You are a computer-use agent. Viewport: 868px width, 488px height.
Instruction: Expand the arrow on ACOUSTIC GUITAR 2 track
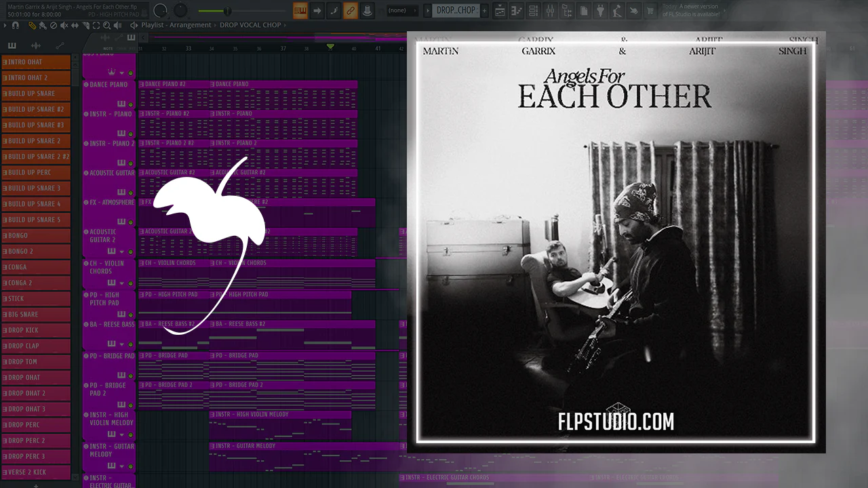pos(122,251)
